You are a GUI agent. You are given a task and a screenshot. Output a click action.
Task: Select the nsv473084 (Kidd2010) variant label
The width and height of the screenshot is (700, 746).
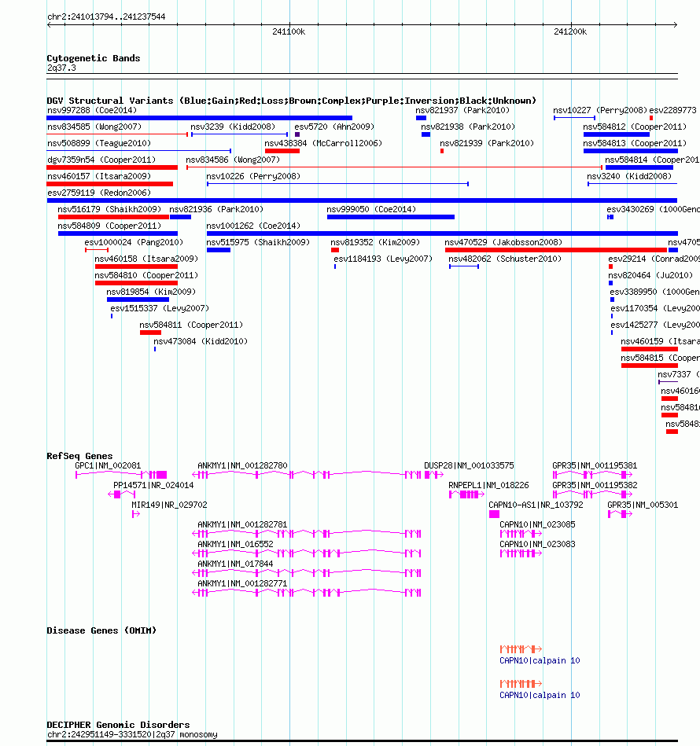coord(201,341)
